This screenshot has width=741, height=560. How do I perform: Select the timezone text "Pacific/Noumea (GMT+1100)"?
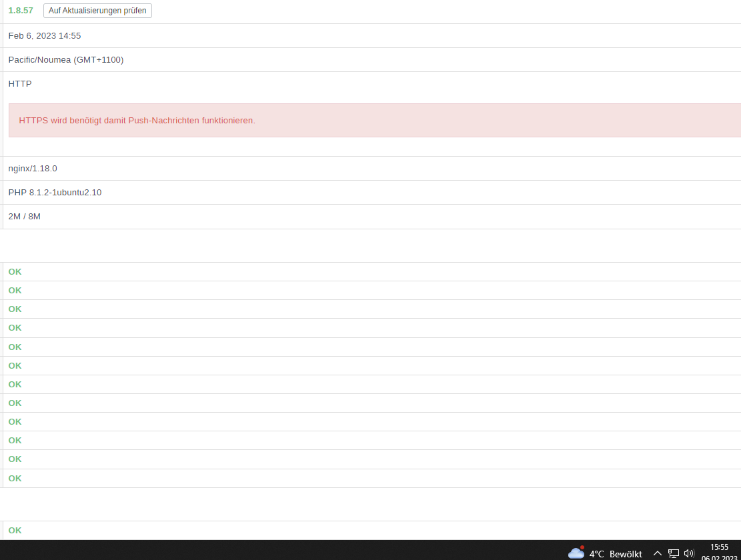65,60
